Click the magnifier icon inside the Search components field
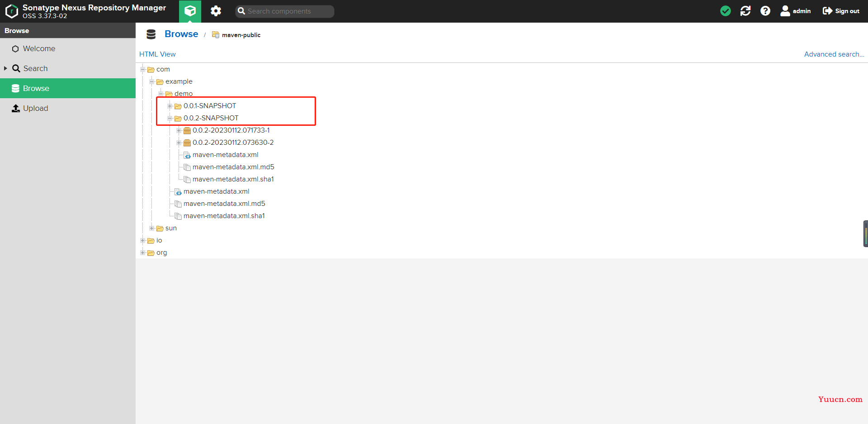Image resolution: width=868 pixels, height=424 pixels. pyautogui.click(x=241, y=11)
